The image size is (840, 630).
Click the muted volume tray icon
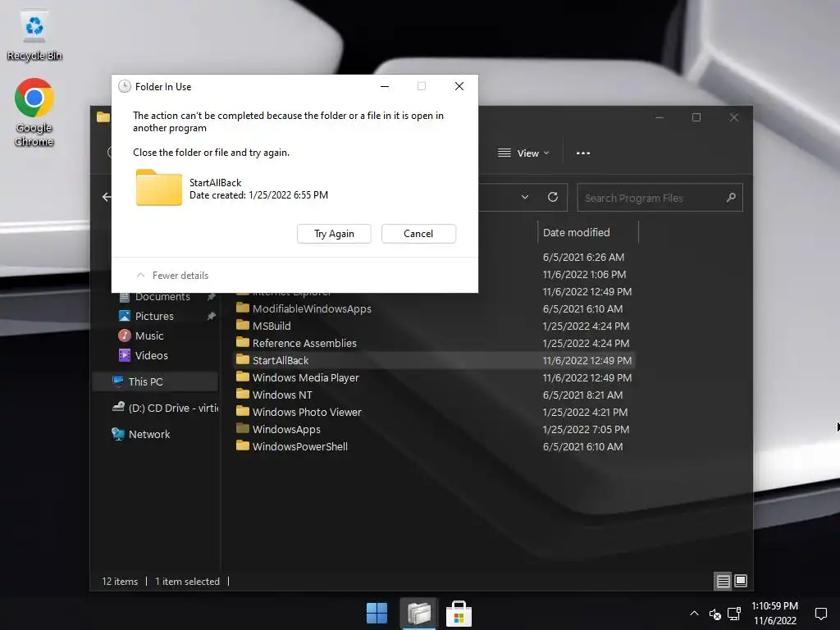714,614
